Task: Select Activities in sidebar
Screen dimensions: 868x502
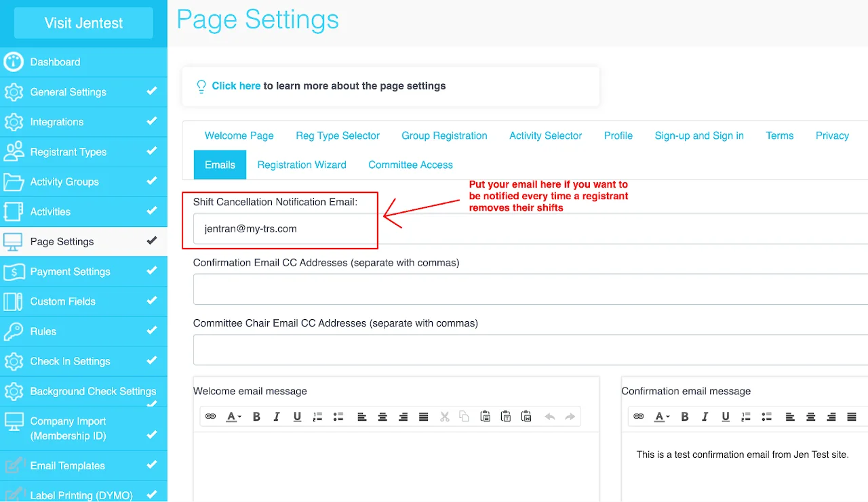Action: coord(83,211)
